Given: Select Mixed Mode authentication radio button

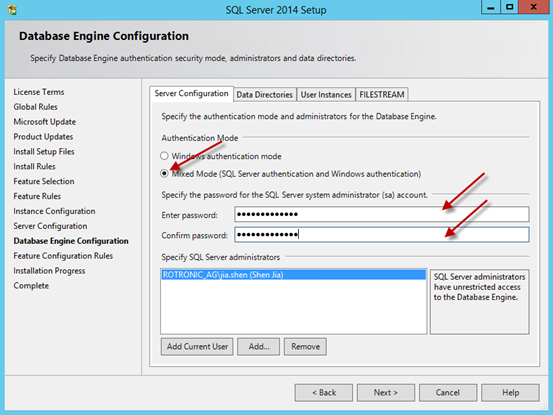Looking at the screenshot, I should [164, 173].
